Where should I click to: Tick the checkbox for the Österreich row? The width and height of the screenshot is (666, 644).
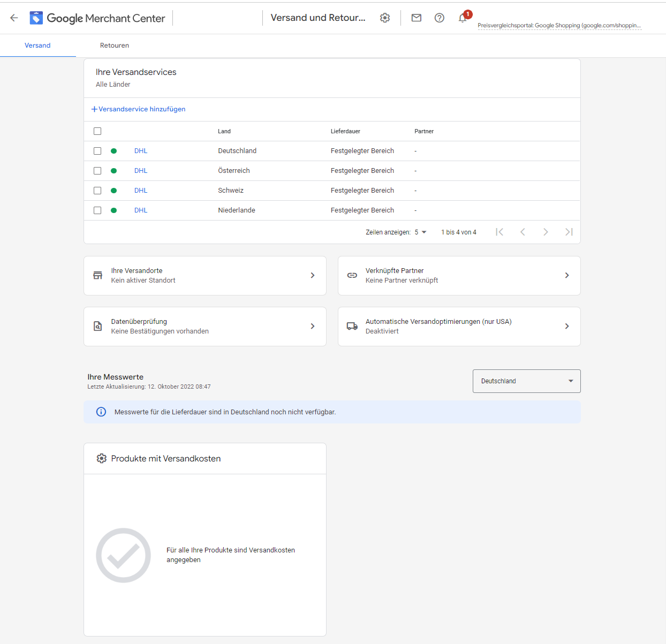[x=97, y=171]
